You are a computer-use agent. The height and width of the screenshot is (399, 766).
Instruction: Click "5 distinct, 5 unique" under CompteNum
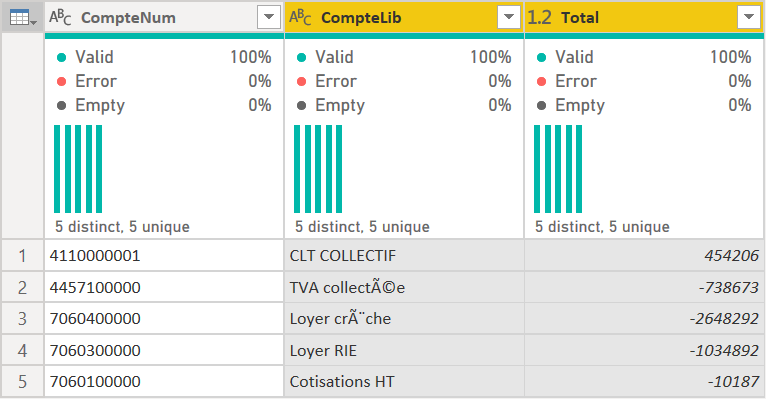click(122, 227)
